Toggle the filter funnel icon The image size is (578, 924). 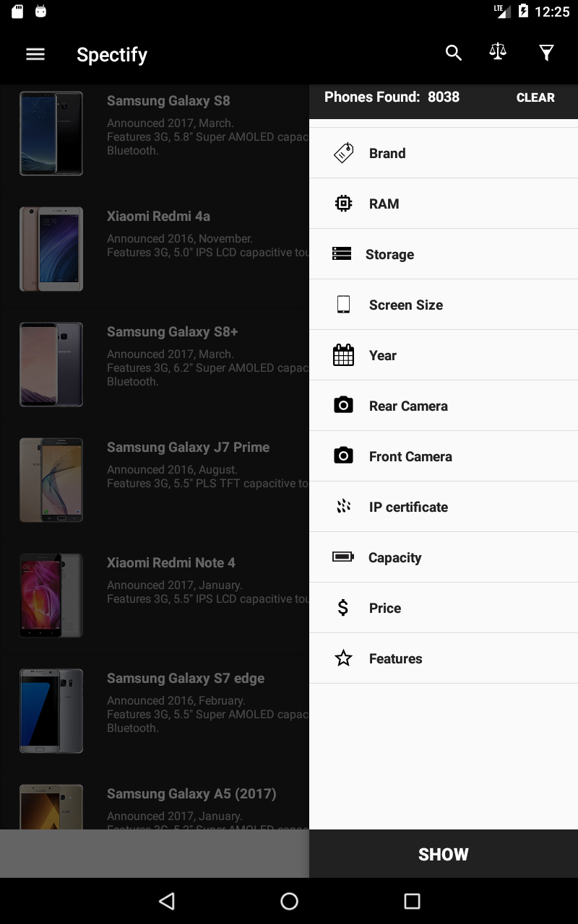tap(547, 53)
